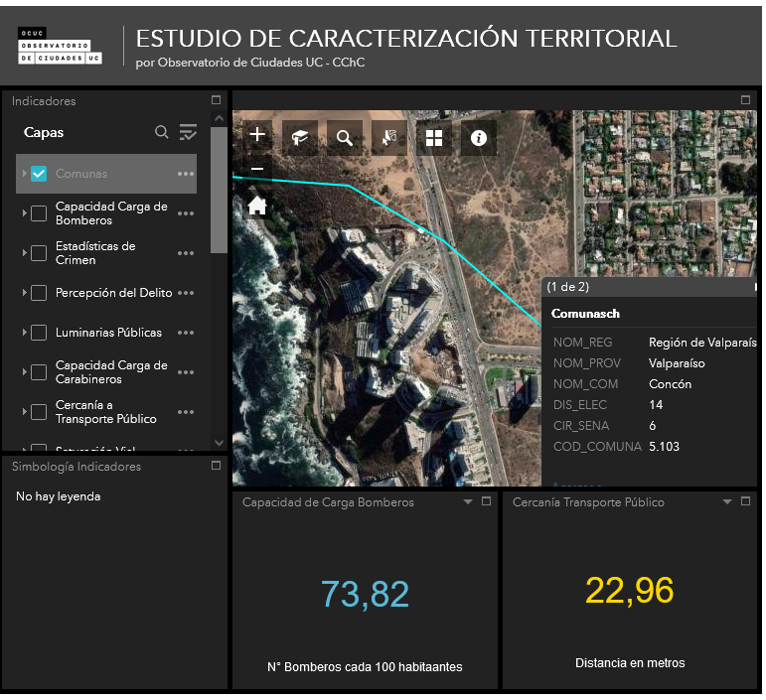Screen dimensions: 766x700
Task: Zoom in on the map with the plus button
Action: pyautogui.click(x=257, y=134)
